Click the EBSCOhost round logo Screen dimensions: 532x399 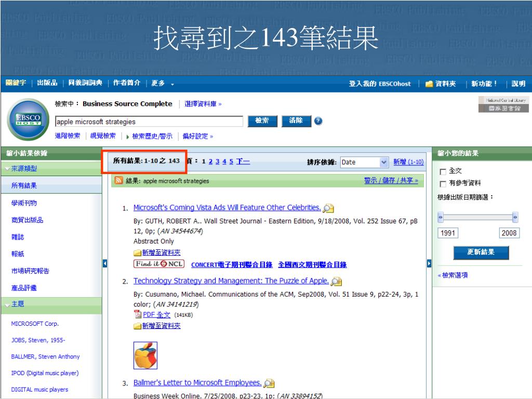(29, 119)
